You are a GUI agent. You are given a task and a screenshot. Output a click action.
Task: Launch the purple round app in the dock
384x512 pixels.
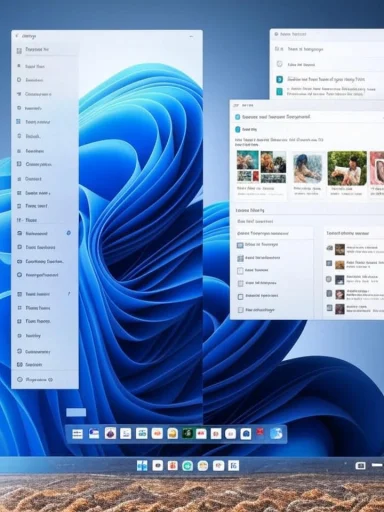coord(110,433)
